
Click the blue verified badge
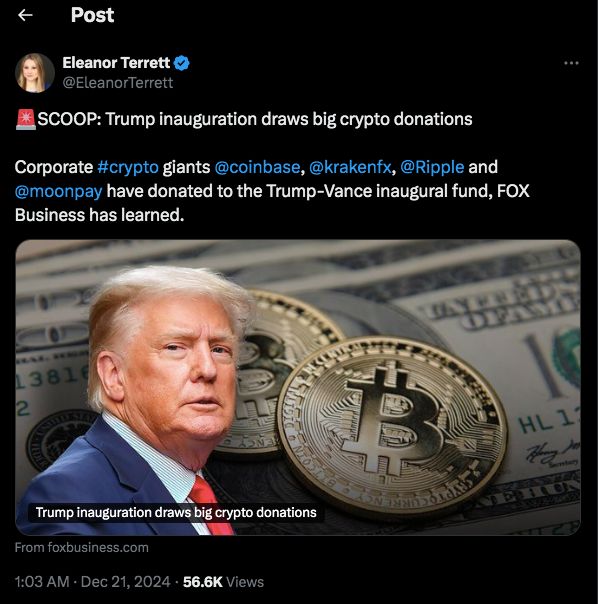click(x=181, y=63)
